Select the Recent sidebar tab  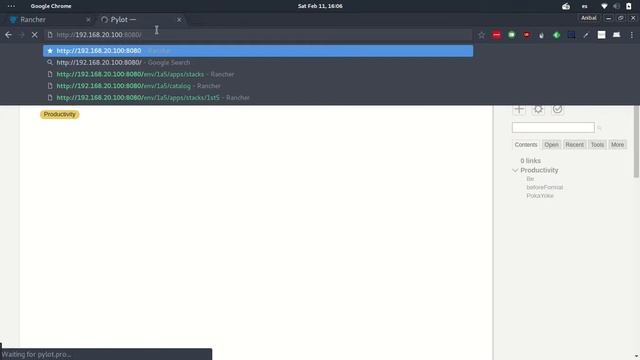point(574,144)
